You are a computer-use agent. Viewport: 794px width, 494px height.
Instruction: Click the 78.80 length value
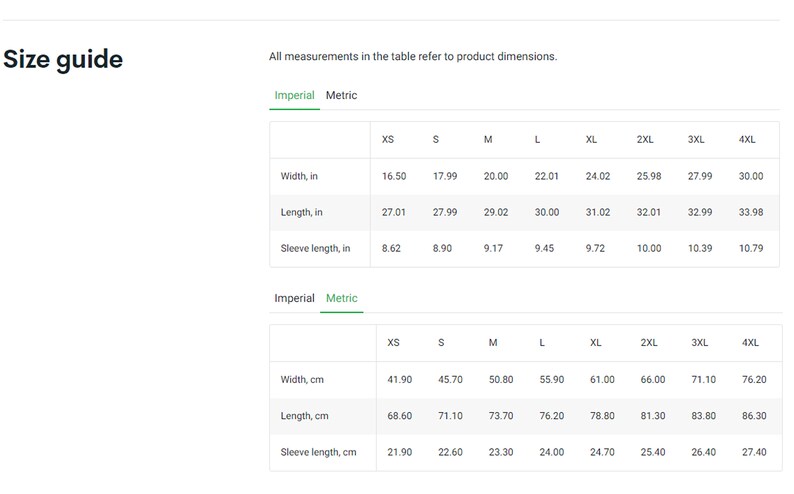602,416
